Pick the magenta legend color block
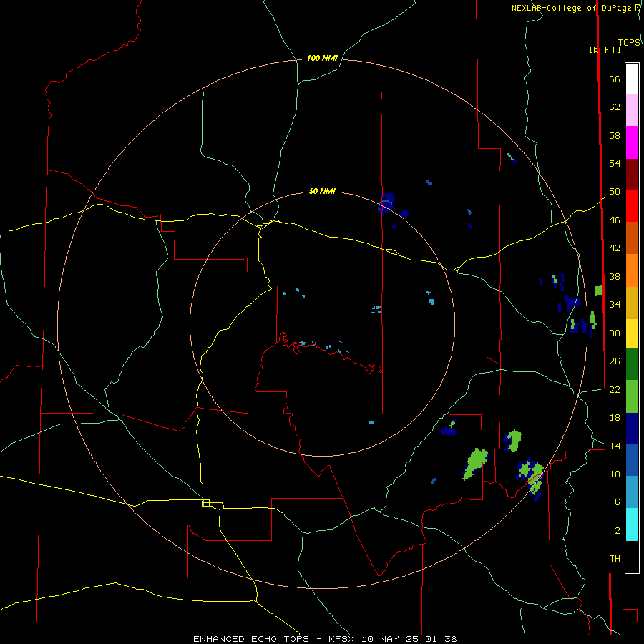The height and width of the screenshot is (644, 644). 632,142
